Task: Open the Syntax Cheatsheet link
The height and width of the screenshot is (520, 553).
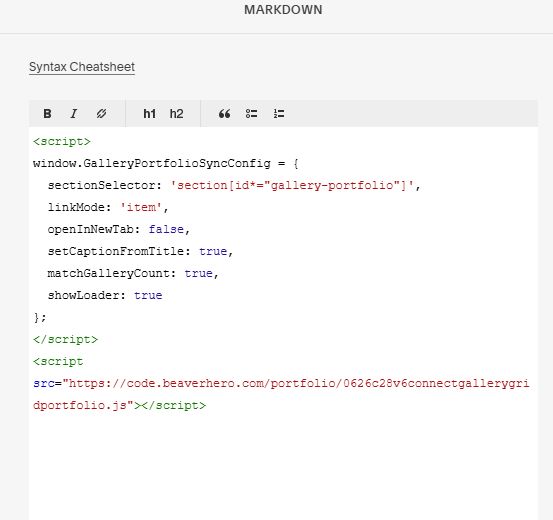Action: point(82,67)
